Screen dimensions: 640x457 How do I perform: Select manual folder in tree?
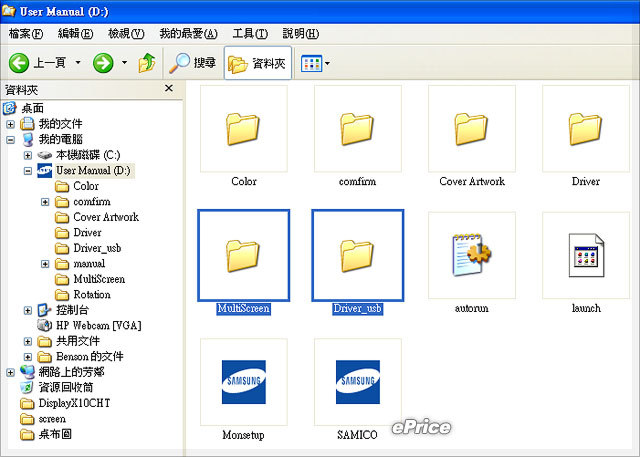coord(89,263)
